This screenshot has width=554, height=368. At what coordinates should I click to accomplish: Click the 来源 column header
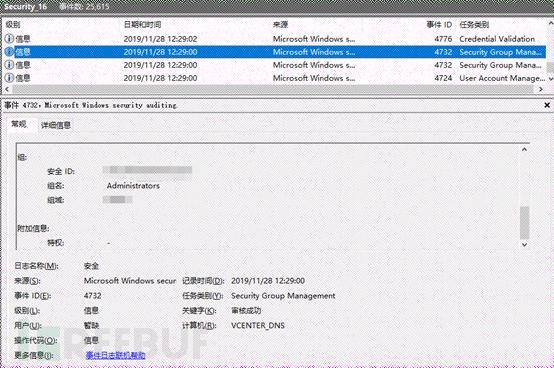[281, 24]
